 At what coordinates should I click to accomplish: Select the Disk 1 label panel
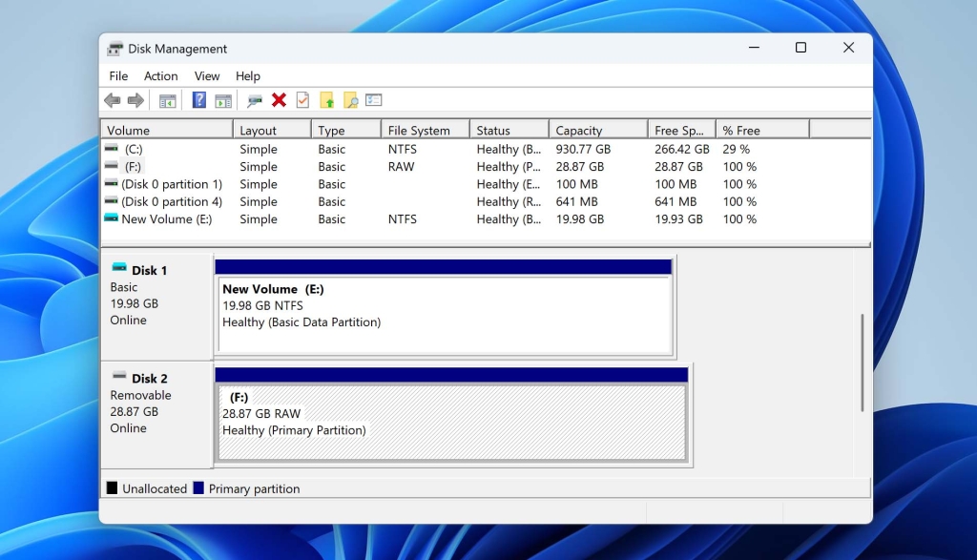pyautogui.click(x=157, y=306)
